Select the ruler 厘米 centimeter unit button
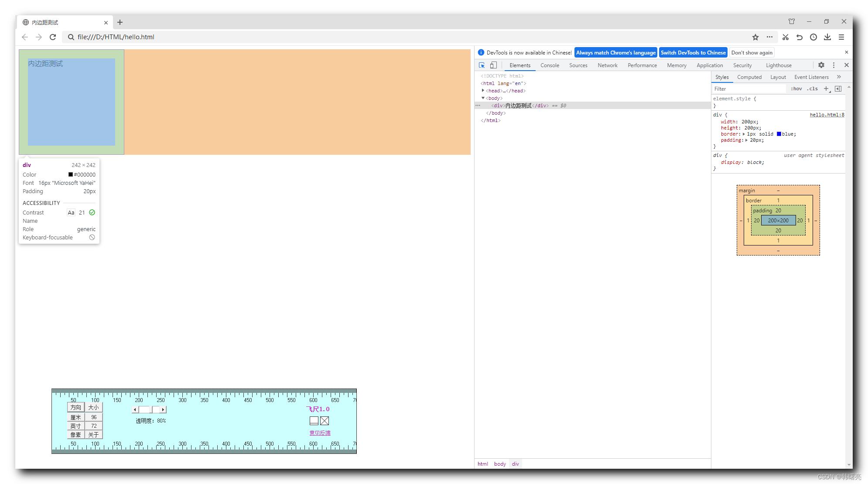Screen dimensions: 868x484 coord(76,417)
